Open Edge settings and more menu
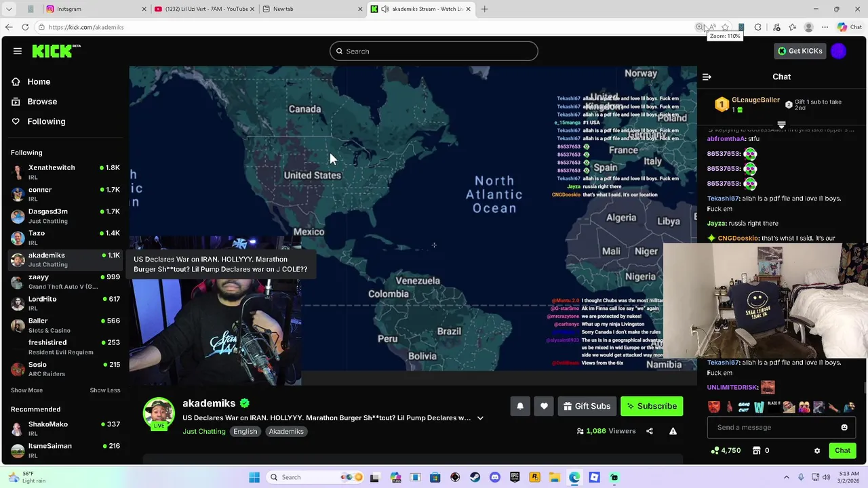This screenshot has height=488, width=868. point(825,27)
